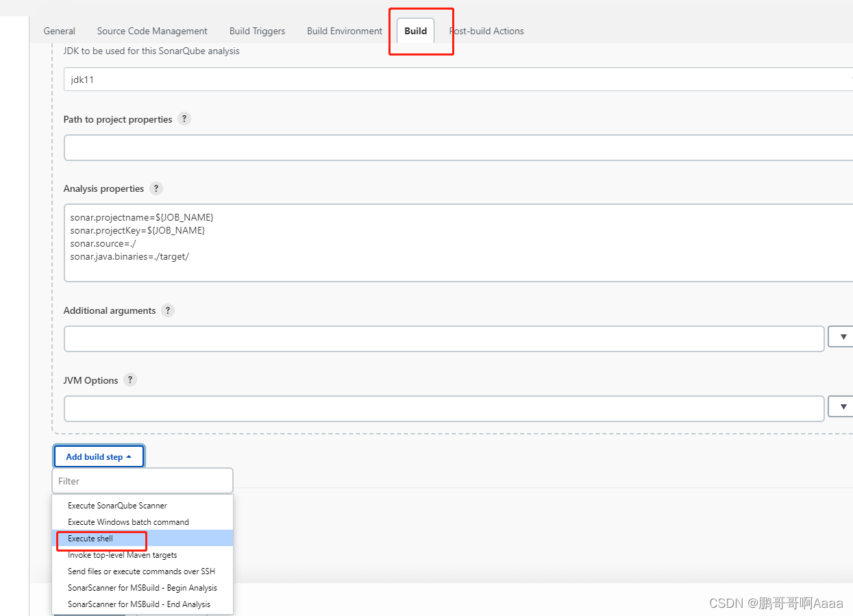Viewport: 853px width, 616px height.
Task: Open help for JVM Options
Action: [130, 380]
